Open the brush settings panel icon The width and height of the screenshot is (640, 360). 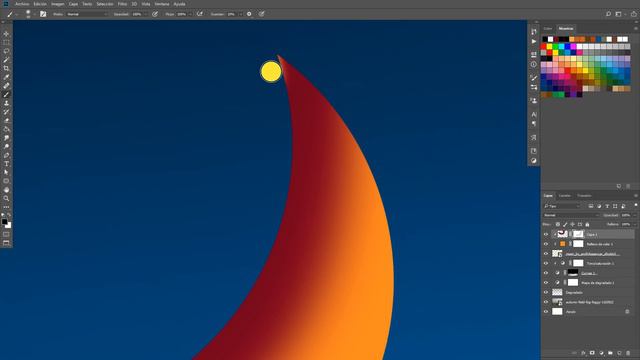click(x=43, y=14)
